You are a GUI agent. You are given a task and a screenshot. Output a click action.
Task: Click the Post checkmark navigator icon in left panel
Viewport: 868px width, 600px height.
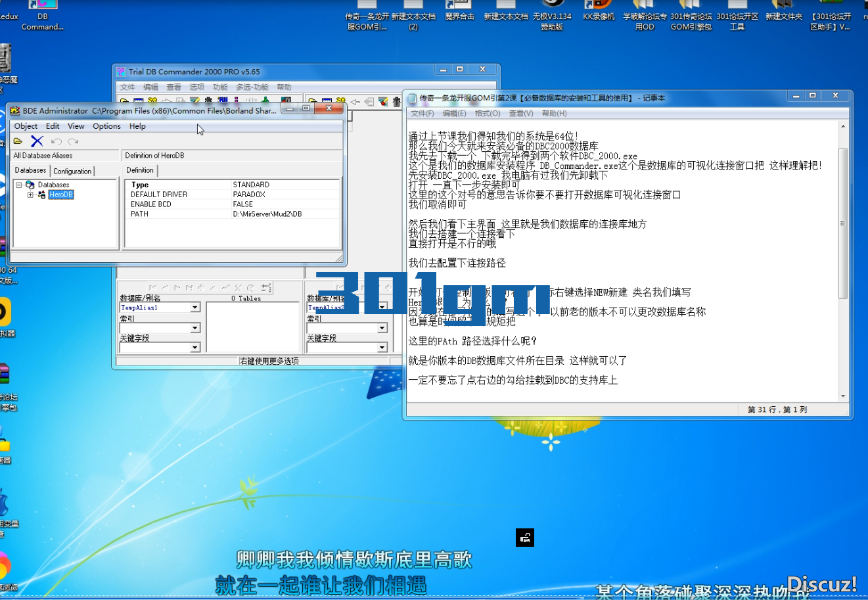coord(225,288)
